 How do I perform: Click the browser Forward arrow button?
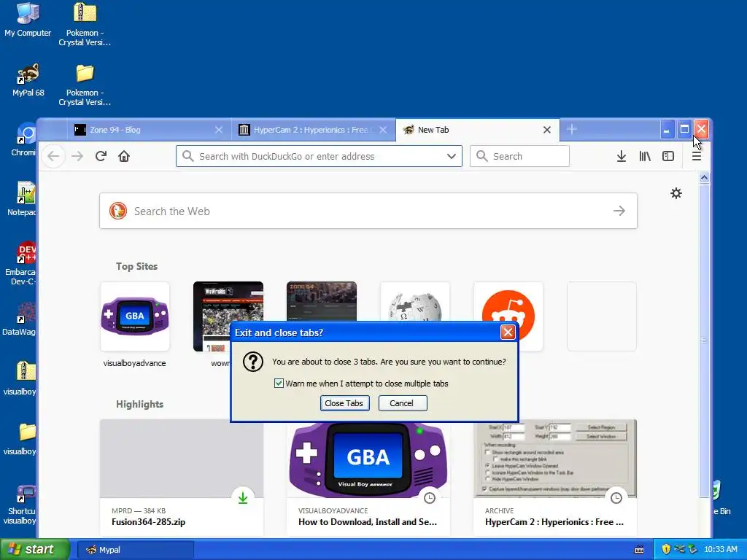point(77,156)
